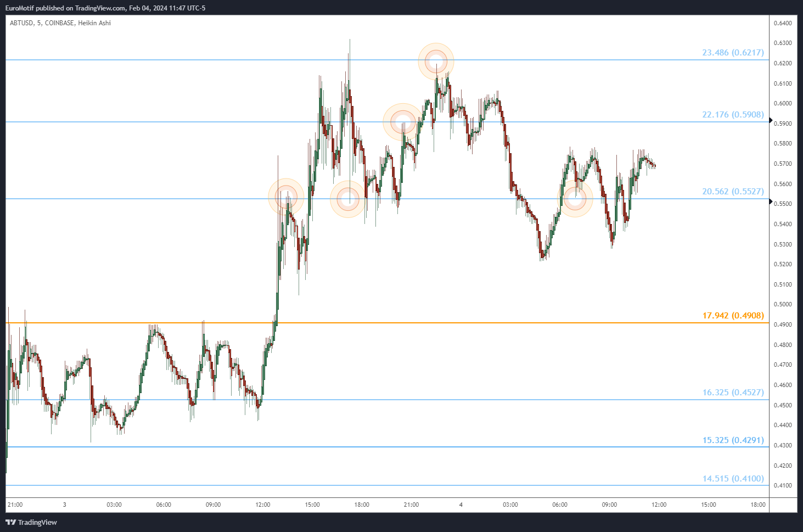Image resolution: width=803 pixels, height=532 pixels.
Task: Select the 23.486 (0.6217) level label
Action: 733,53
